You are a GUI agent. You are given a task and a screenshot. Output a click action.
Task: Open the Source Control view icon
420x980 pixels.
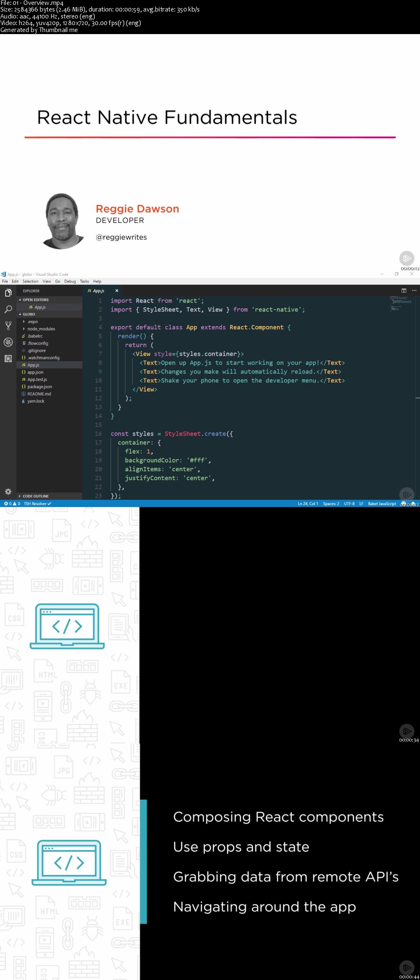(8, 326)
